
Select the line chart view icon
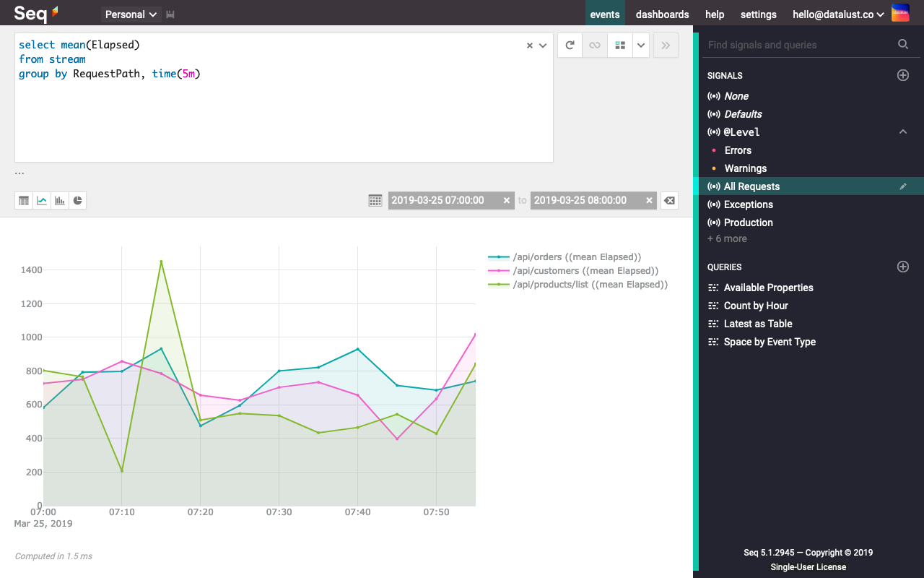(42, 200)
